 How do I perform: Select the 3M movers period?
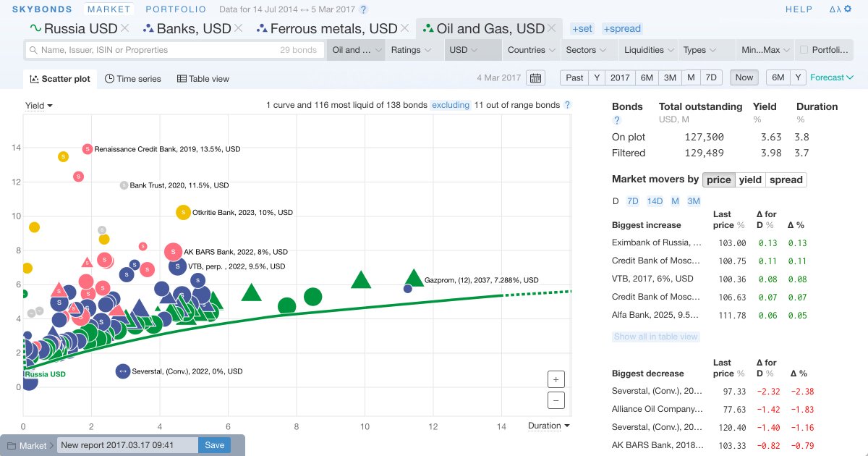coord(694,201)
